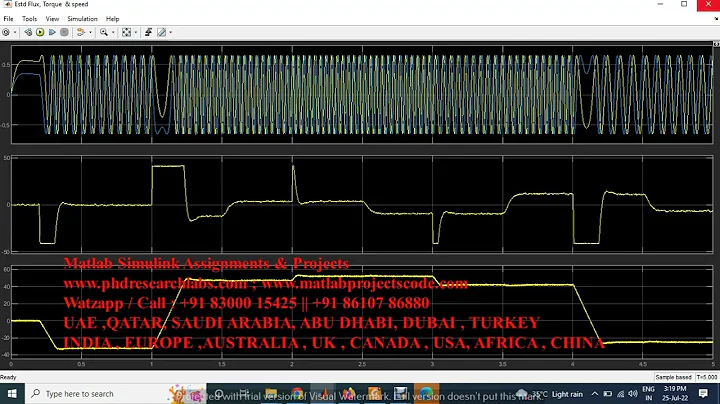The width and height of the screenshot is (720, 404).
Task: Open the File menu
Action: (x=8, y=19)
